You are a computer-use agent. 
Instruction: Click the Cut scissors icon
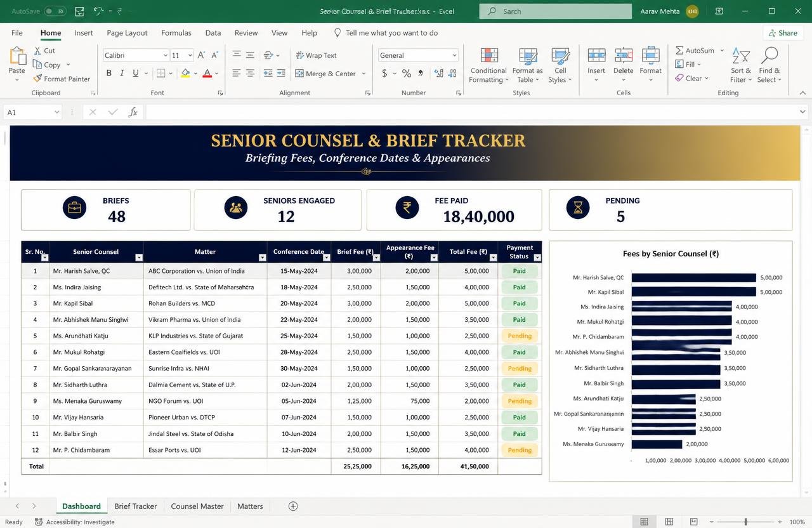(x=37, y=51)
